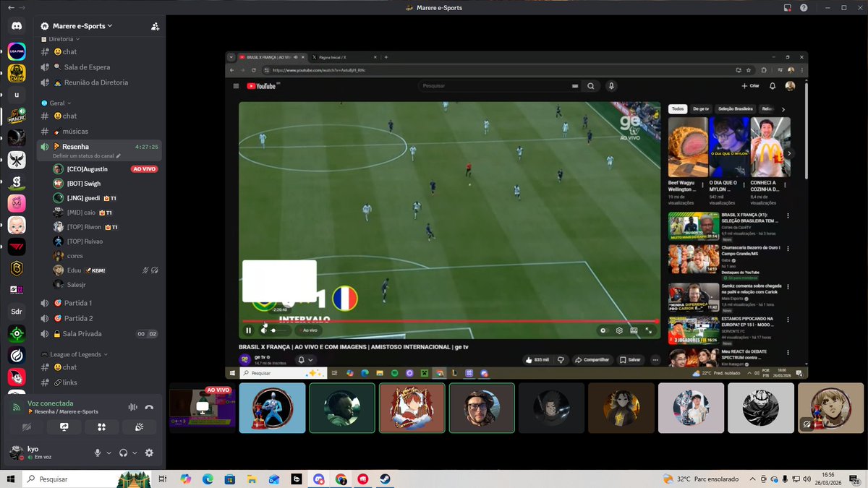Open the Sdr server icon
Screen dimensions: 868x488
[x=17, y=312]
